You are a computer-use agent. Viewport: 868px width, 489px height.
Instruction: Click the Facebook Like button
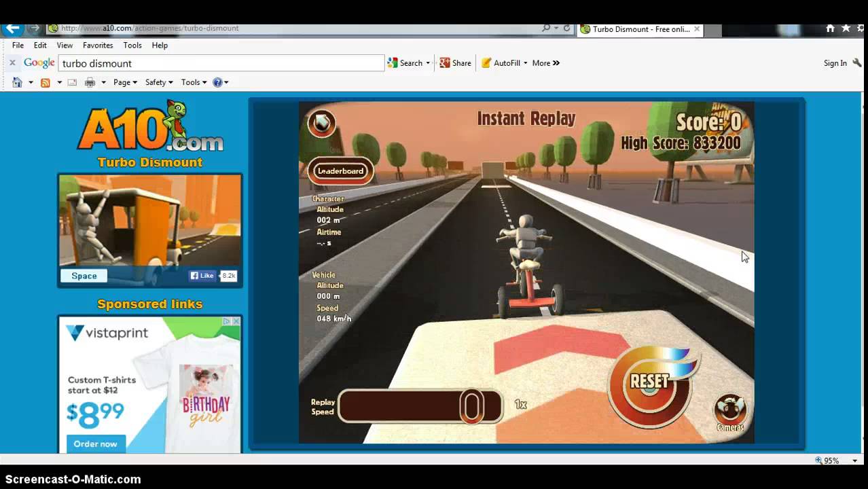click(x=202, y=276)
